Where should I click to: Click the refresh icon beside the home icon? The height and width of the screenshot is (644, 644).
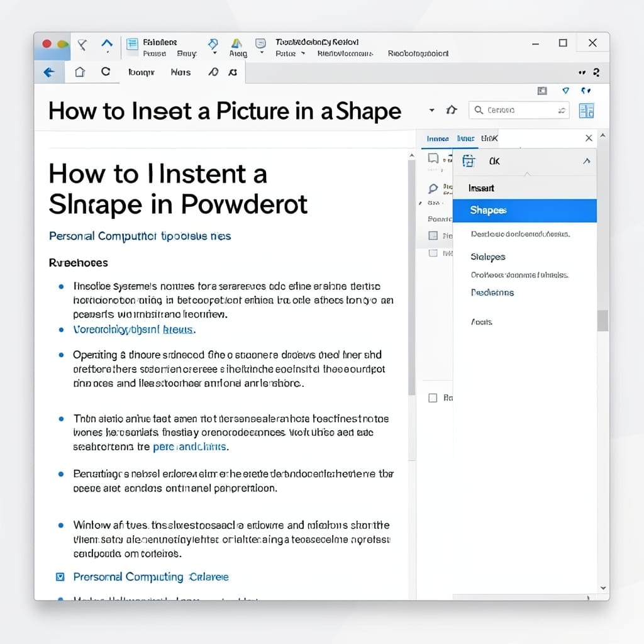[x=106, y=72]
